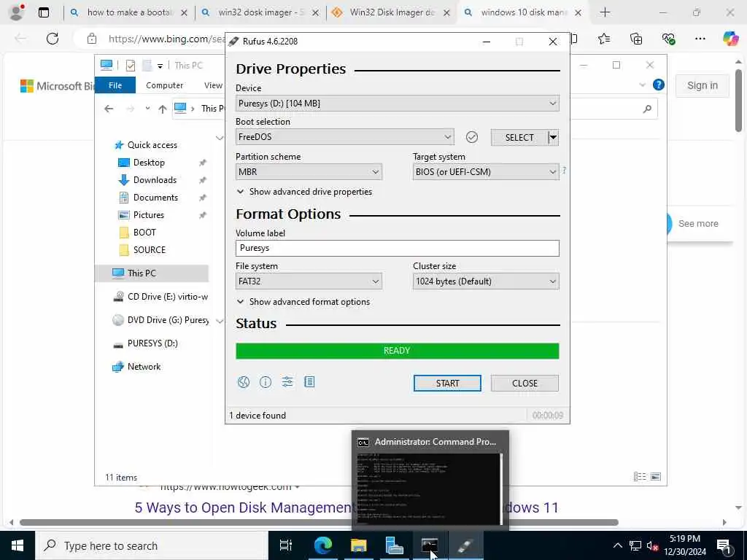Show the Rufus log icon
Screen dimensions: 747x560
309,382
